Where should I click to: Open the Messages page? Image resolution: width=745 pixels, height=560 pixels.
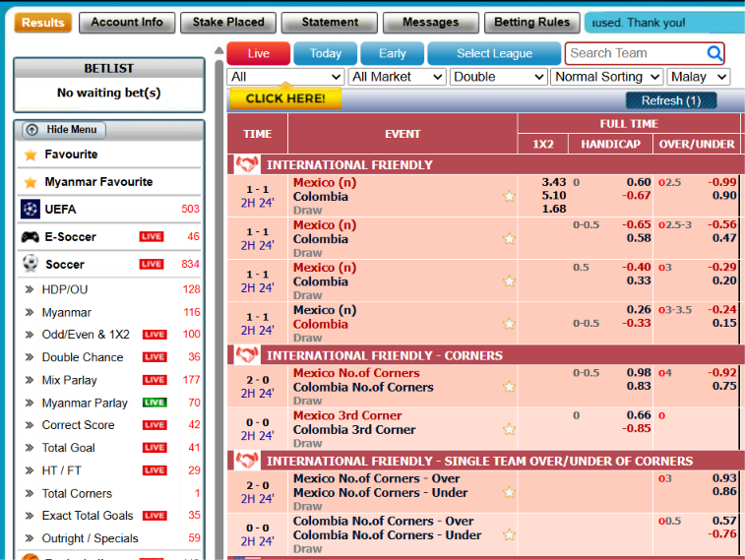tap(431, 23)
